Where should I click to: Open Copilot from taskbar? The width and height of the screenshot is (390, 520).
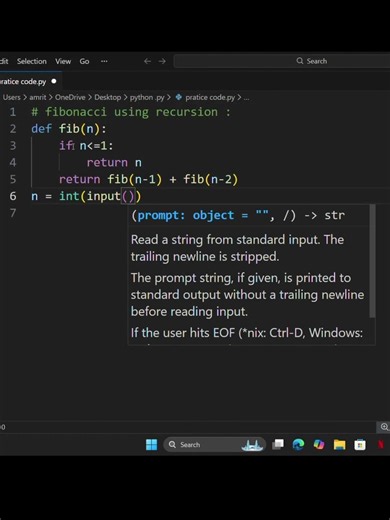click(x=319, y=445)
